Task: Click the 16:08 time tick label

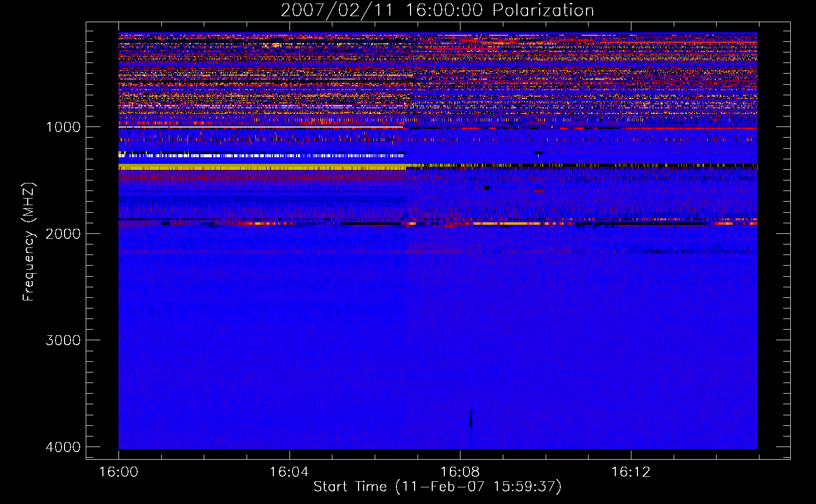Action: tap(460, 472)
